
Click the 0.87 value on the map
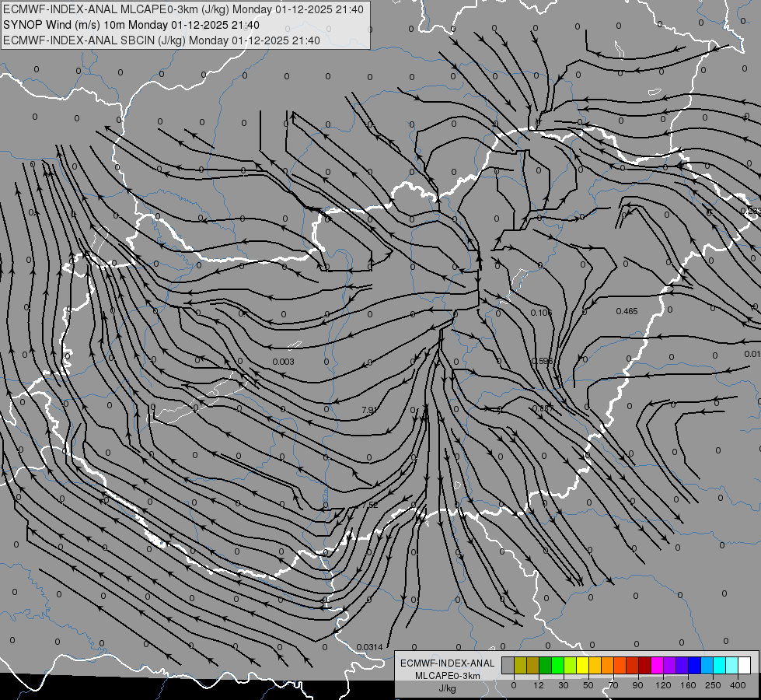click(x=542, y=408)
